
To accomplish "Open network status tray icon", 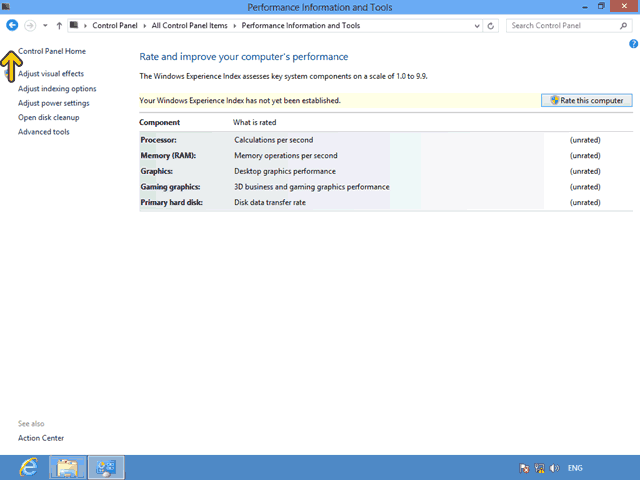I will click(x=540, y=468).
